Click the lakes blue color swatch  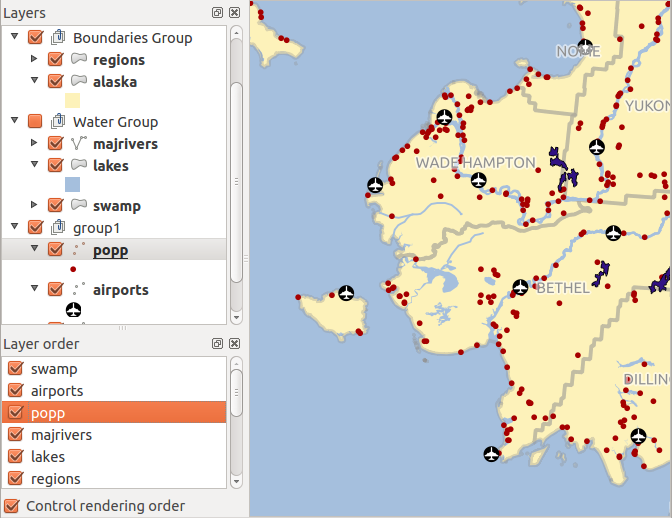pos(73,185)
